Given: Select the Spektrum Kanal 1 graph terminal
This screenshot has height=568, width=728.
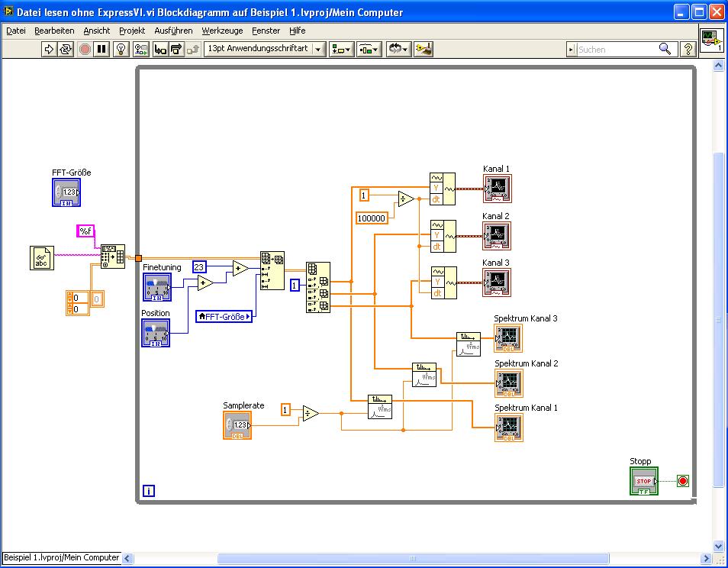Looking at the screenshot, I should (509, 428).
